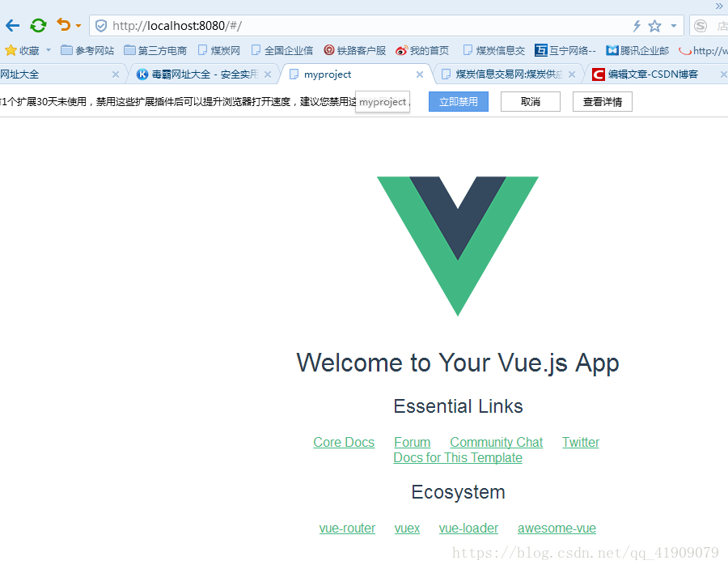This screenshot has width=728, height=569.
Task: Close the 煤炭信息交易网 tab
Action: tap(572, 74)
